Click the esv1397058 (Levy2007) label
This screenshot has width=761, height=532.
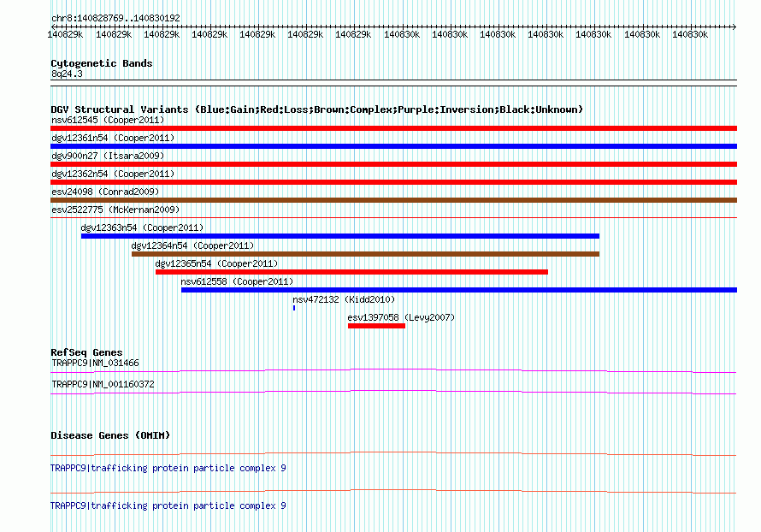pos(401,317)
